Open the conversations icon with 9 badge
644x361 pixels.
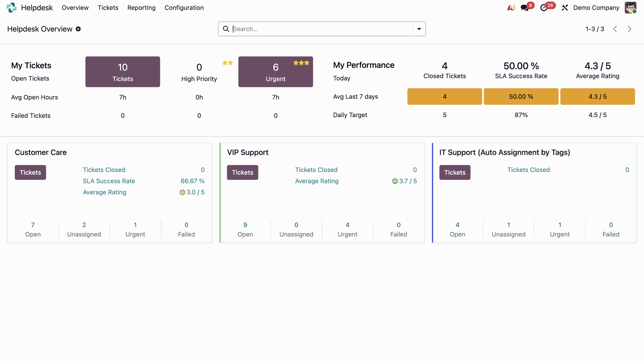(x=525, y=7)
